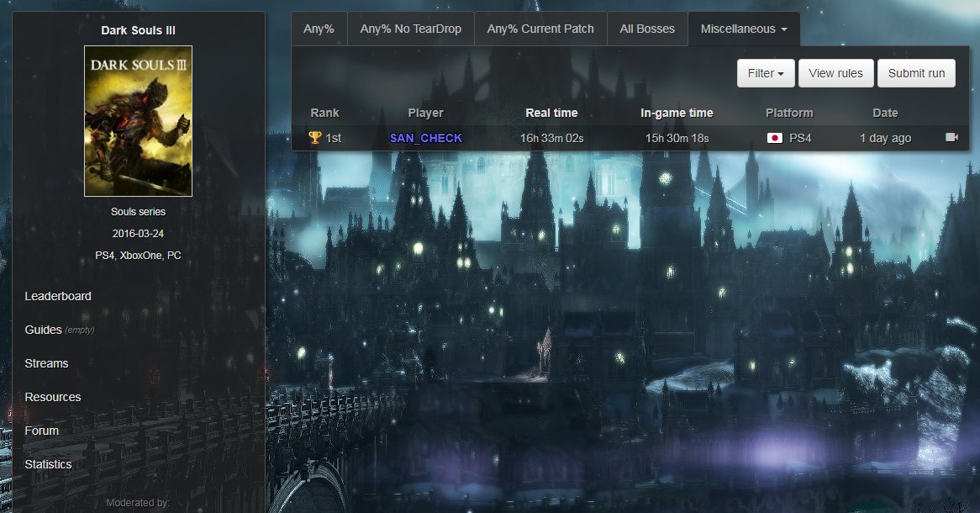Image resolution: width=980 pixels, height=513 pixels.
Task: Click the 2016-03-24 release date
Action: 138,233
